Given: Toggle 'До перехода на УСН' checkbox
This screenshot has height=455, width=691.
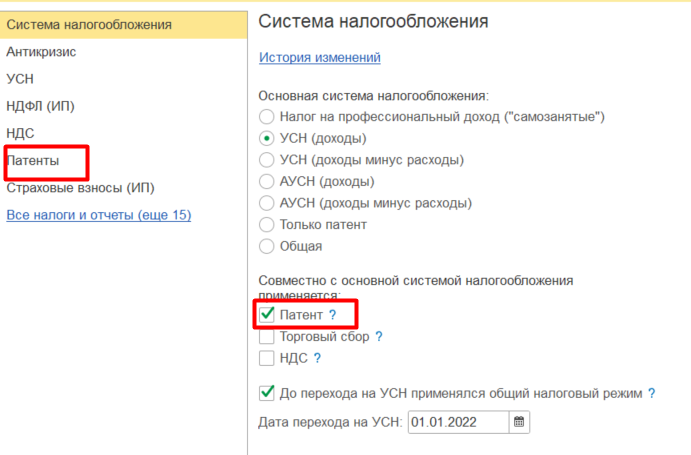Looking at the screenshot, I should [x=267, y=393].
